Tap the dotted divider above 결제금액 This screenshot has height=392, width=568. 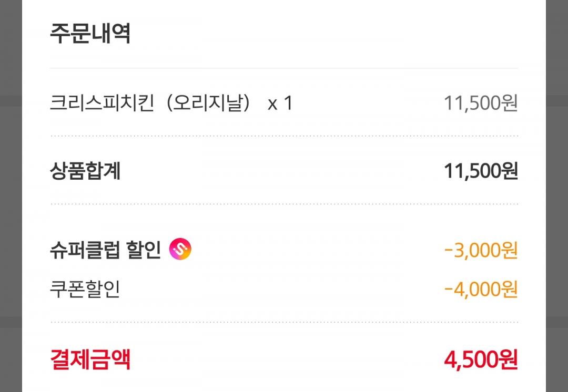pyautogui.click(x=284, y=322)
